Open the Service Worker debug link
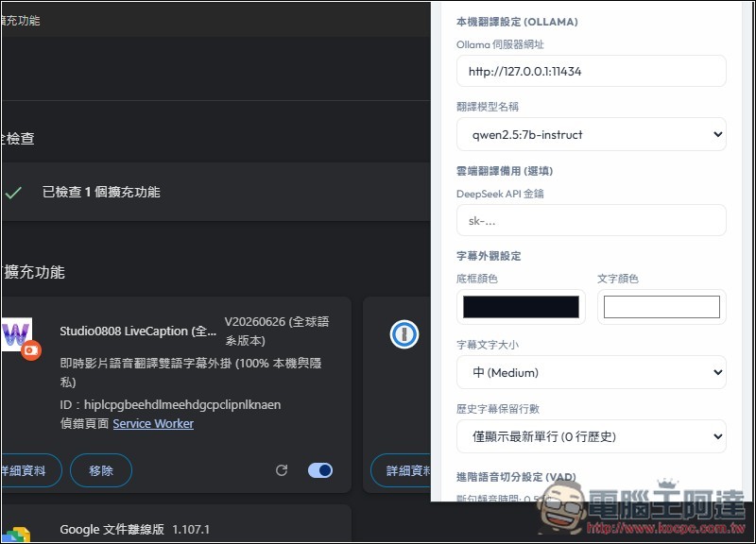The width and height of the screenshot is (756, 544). coord(153,423)
